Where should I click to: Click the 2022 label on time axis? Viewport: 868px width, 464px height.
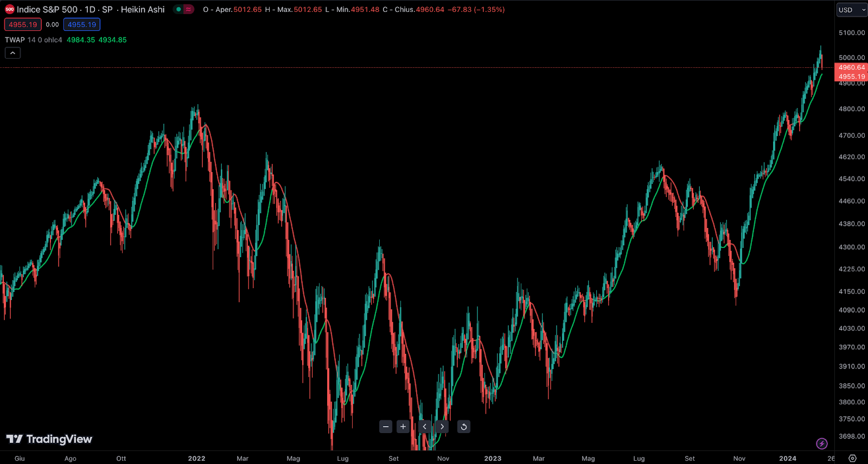196,459
